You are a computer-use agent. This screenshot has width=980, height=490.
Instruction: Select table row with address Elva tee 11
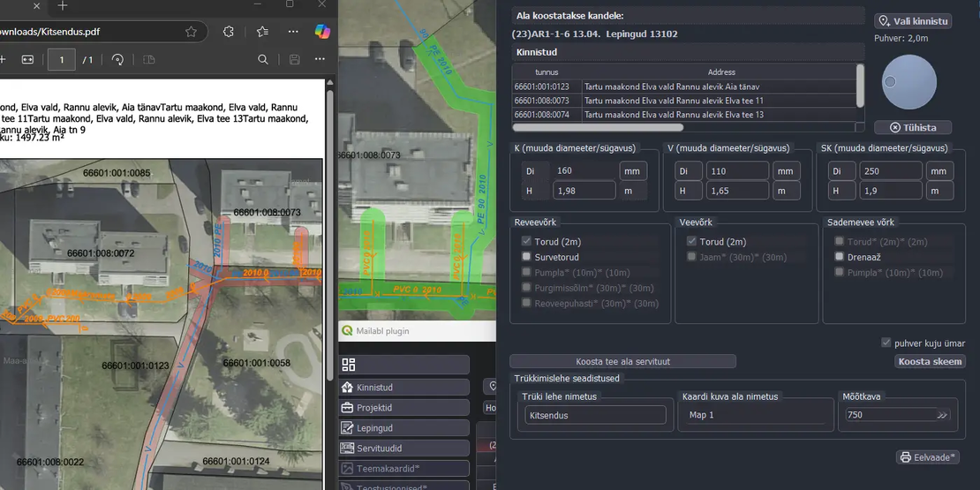(683, 101)
